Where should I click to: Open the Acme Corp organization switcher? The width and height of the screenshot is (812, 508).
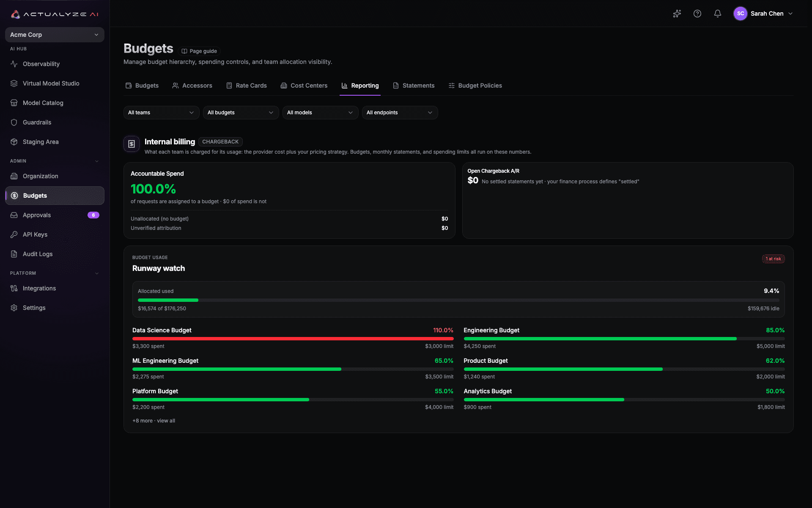[55, 35]
